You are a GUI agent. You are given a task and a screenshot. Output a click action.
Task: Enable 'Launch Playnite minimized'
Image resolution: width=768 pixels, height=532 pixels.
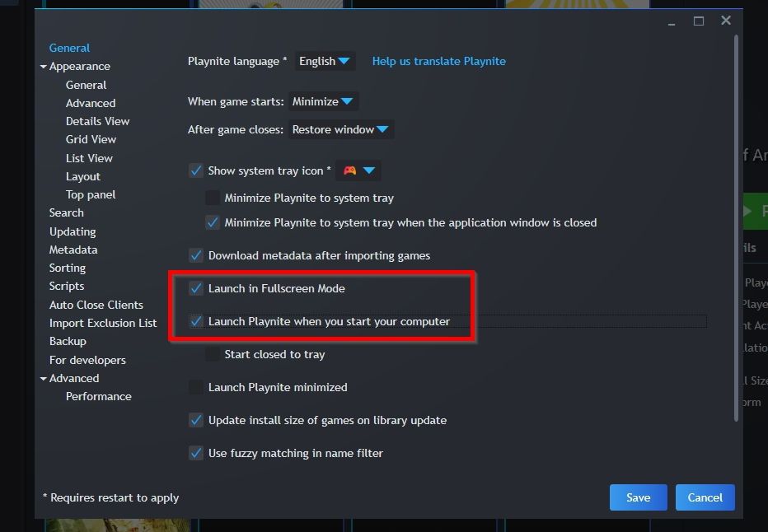[x=196, y=386]
